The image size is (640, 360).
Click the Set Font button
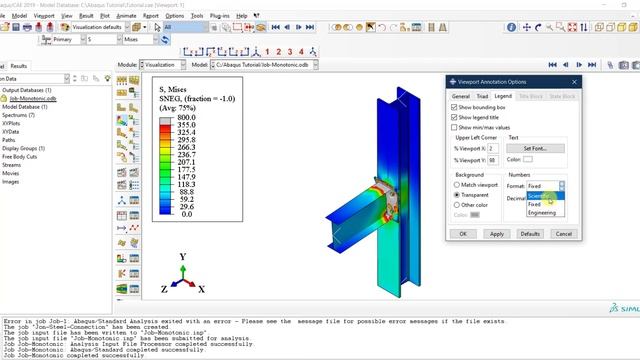(x=536, y=149)
